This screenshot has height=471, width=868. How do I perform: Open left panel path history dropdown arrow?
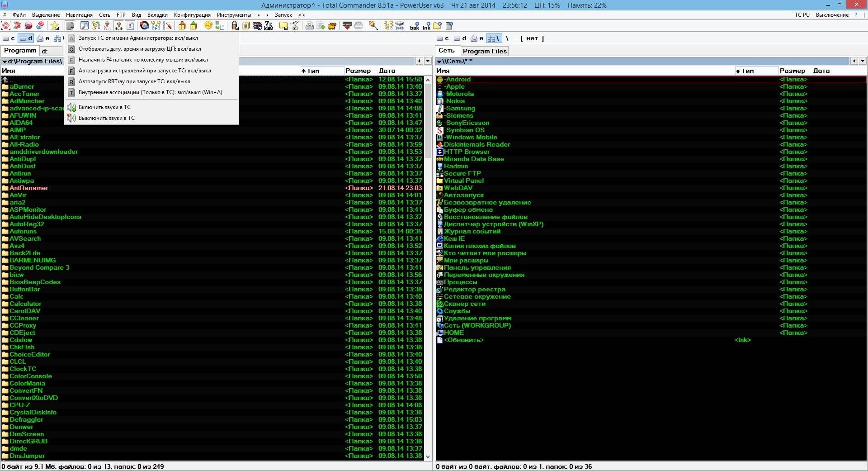[428, 61]
